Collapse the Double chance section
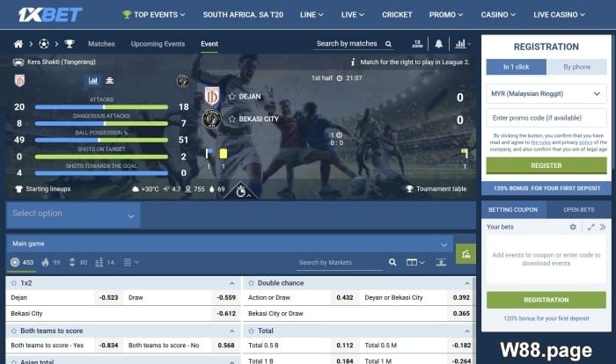The height and width of the screenshot is (364, 616). pos(466,283)
